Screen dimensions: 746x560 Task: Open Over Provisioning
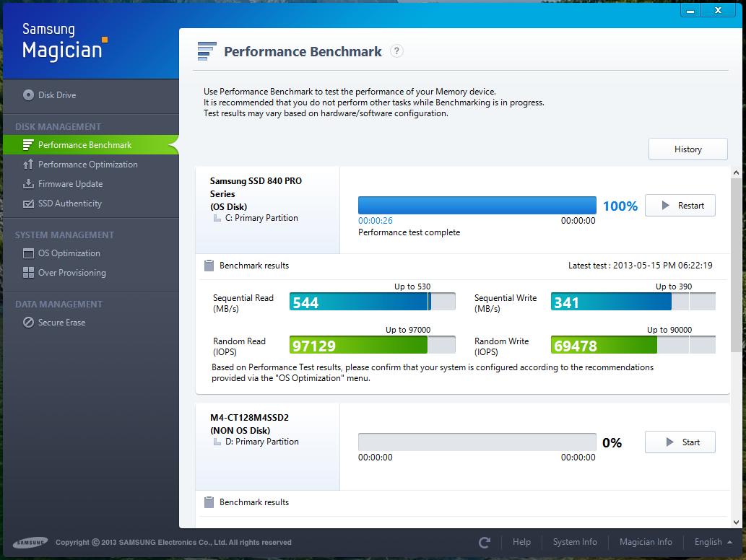click(x=71, y=273)
